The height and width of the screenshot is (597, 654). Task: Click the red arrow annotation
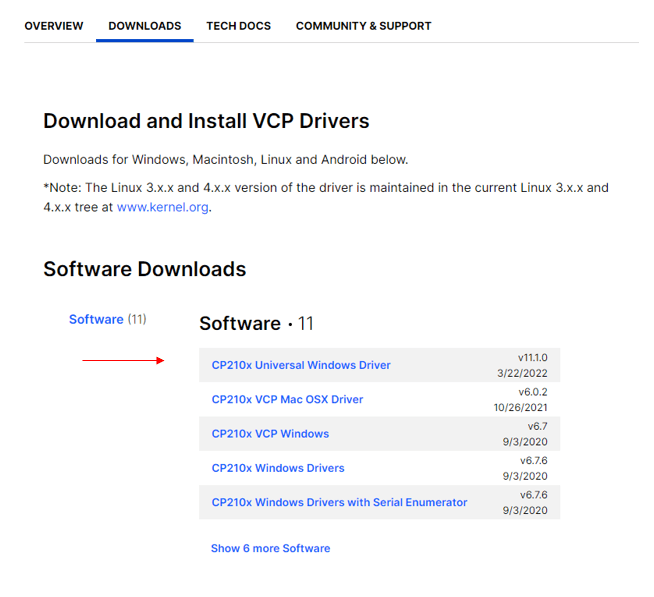(x=123, y=361)
